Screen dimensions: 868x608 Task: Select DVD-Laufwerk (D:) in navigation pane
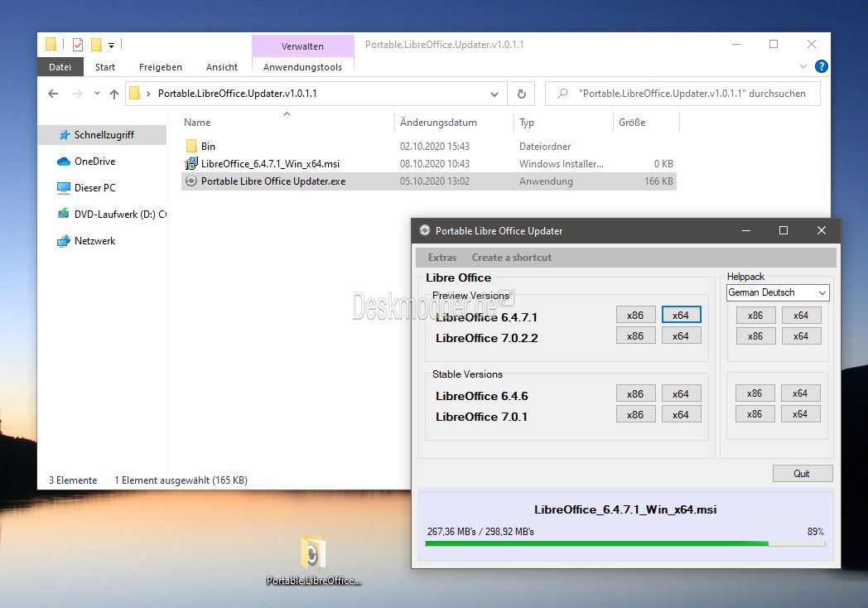point(113,215)
